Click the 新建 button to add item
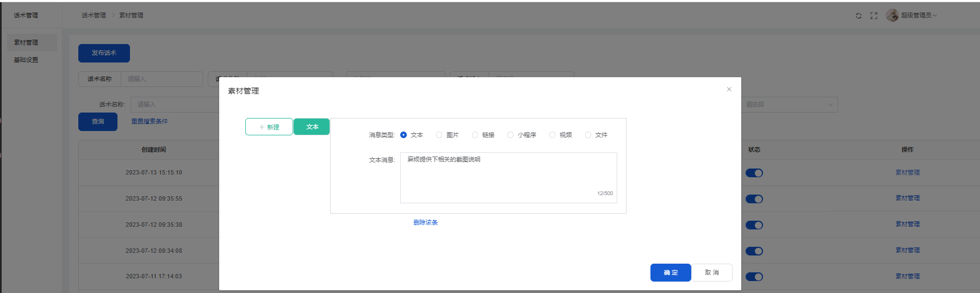 click(x=269, y=127)
